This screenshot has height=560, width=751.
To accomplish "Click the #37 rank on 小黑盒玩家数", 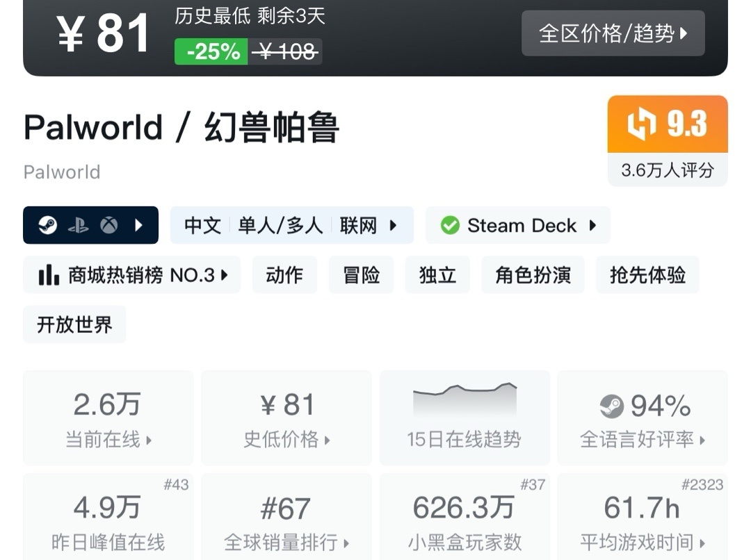I will point(533,485).
